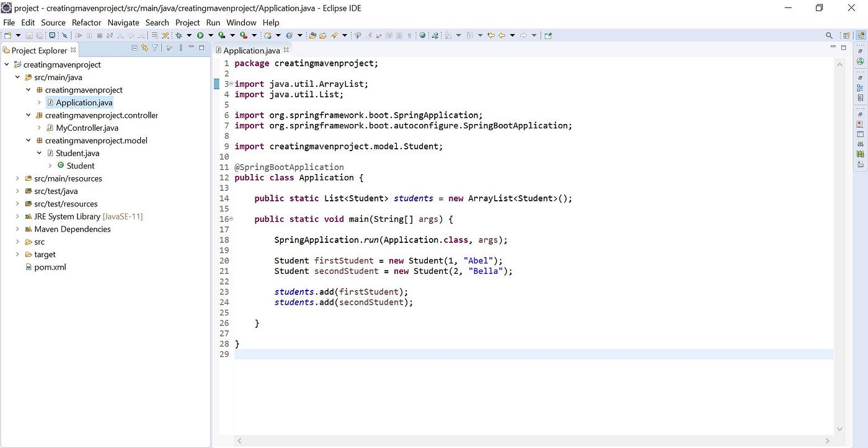Image resolution: width=868 pixels, height=448 pixels.
Task: Minimize the Project Explorer view
Action: pos(192,47)
